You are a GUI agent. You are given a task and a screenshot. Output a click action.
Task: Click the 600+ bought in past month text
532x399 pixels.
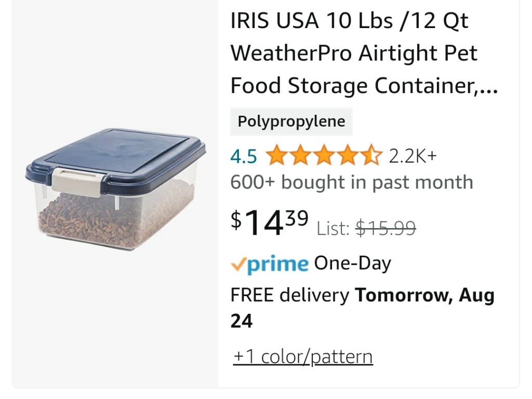pyautogui.click(x=351, y=182)
